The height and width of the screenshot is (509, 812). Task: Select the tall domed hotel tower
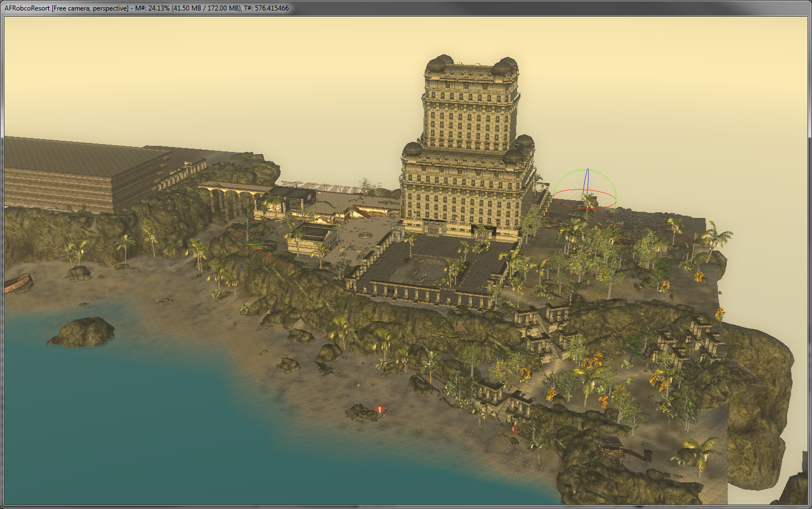[x=468, y=147]
